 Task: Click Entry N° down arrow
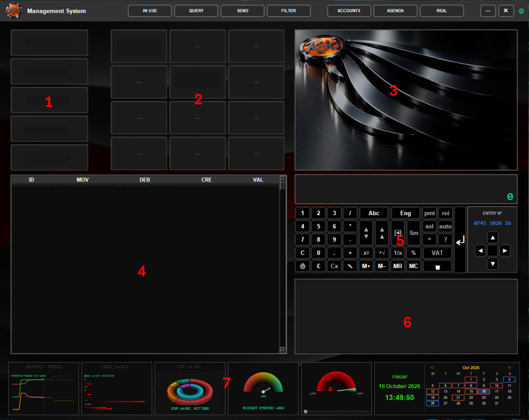pos(493,264)
